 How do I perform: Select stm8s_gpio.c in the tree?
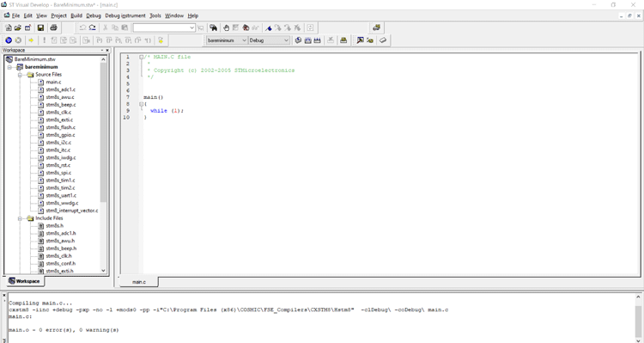(60, 135)
